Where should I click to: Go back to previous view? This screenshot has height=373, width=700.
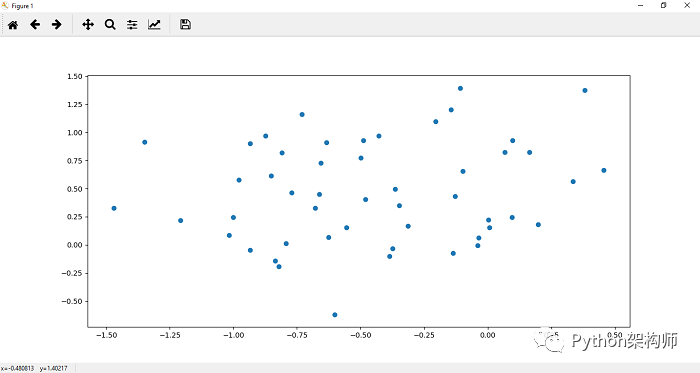click(35, 25)
